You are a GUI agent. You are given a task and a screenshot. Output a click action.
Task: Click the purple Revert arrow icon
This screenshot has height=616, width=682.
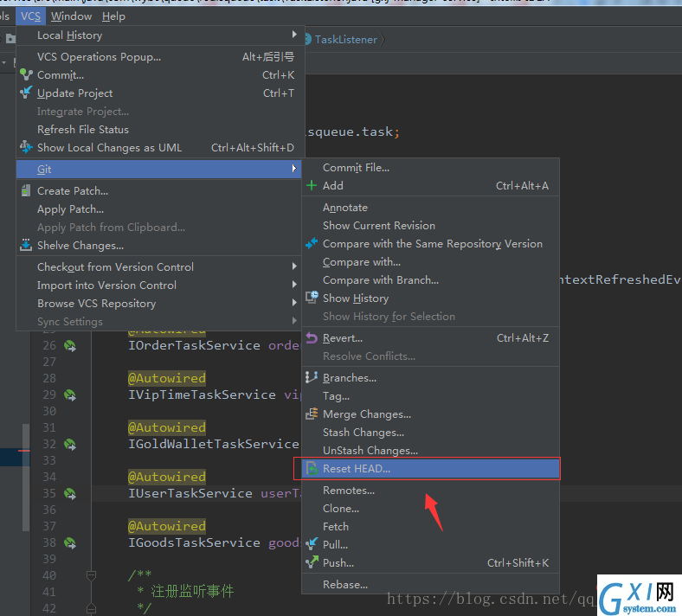click(x=312, y=337)
